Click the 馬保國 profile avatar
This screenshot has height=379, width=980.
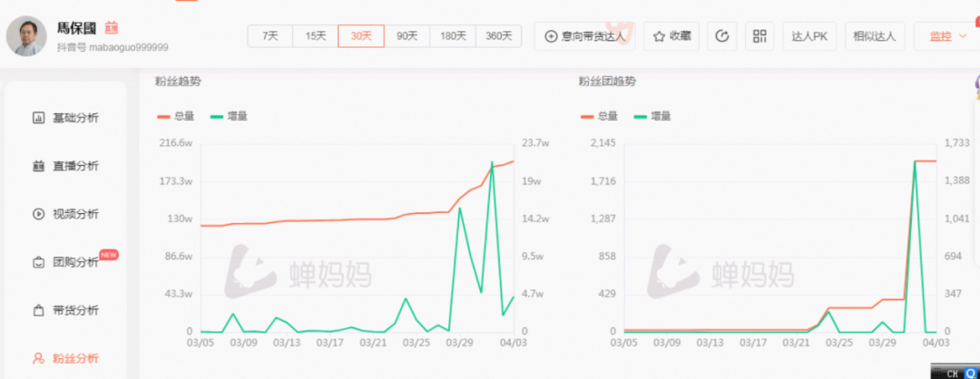click(27, 36)
